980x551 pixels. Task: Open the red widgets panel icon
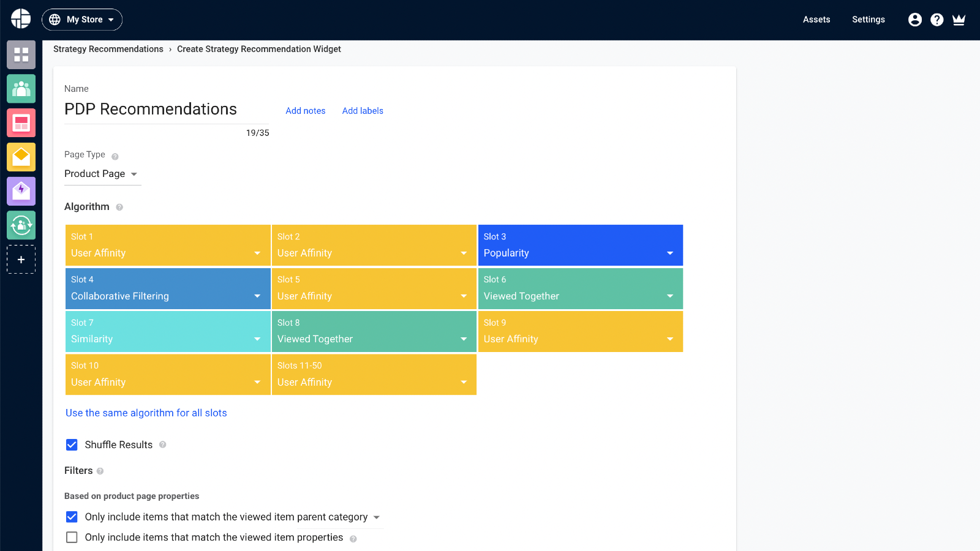pyautogui.click(x=21, y=122)
